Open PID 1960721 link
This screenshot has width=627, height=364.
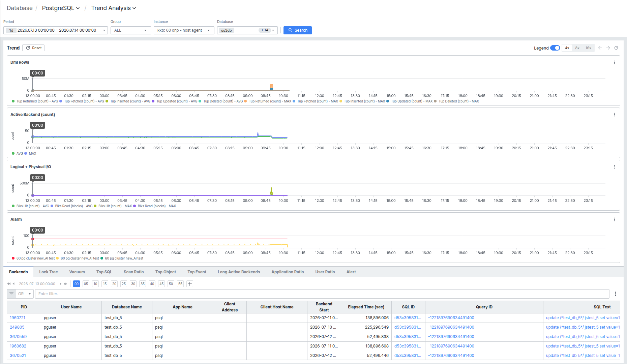pos(18,318)
